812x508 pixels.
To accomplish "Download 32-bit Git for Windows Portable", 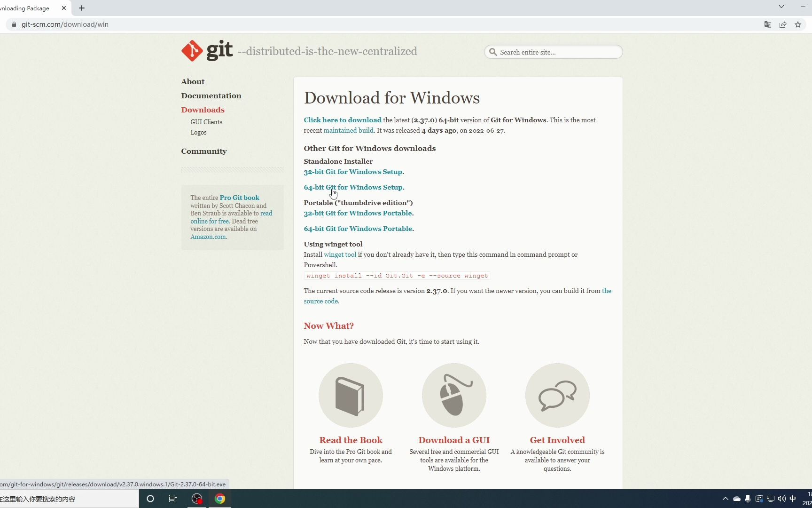I will [x=358, y=213].
